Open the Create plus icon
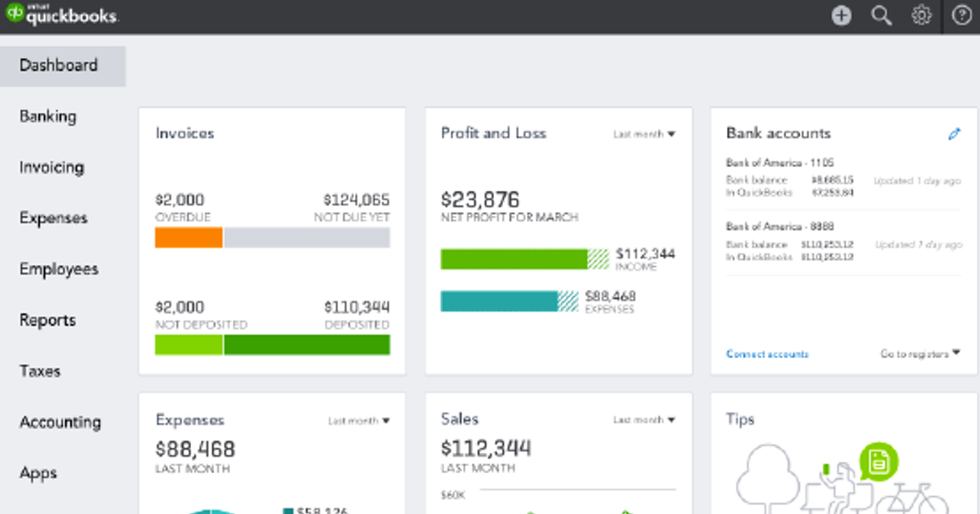 pyautogui.click(x=841, y=16)
